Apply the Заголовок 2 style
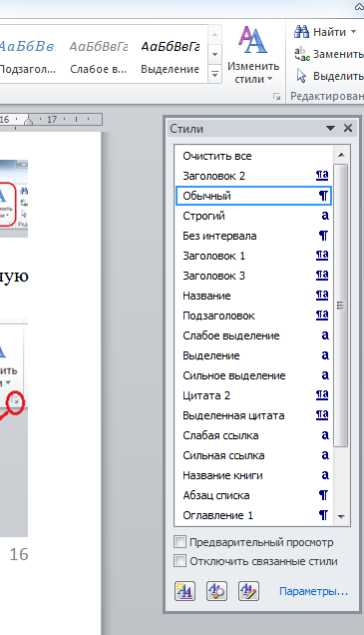The image size is (364, 635). [253, 176]
